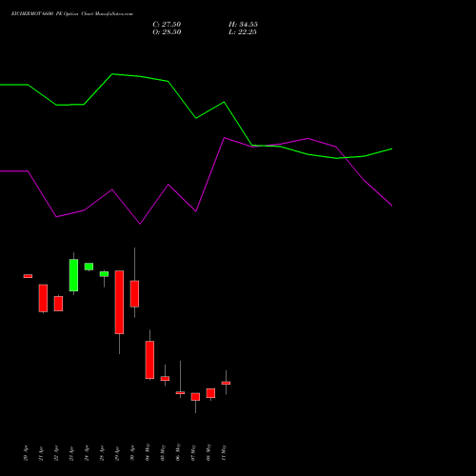This screenshot has height=476, width=476.
Task: Click the 29 Apr date label
Action: 117,453
